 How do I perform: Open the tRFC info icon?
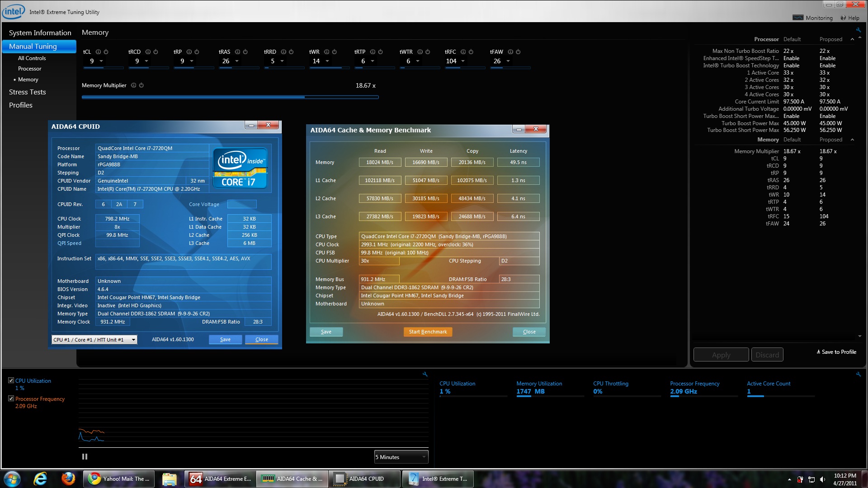[463, 52]
